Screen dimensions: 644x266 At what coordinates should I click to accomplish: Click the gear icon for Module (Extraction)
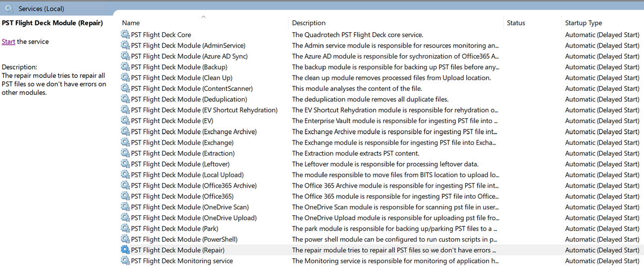[x=125, y=153]
